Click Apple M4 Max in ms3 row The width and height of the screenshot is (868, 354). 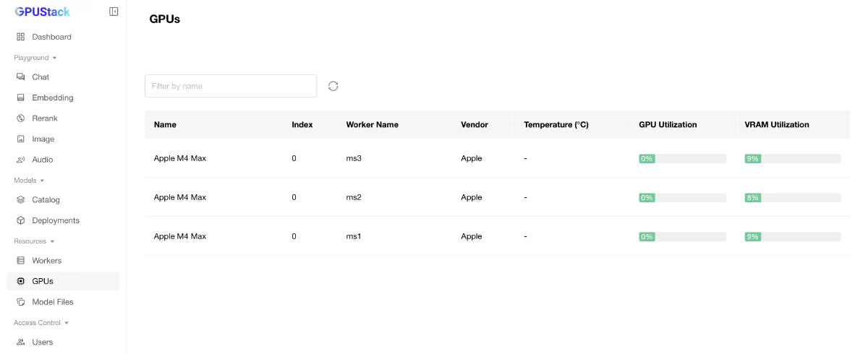[x=180, y=158]
